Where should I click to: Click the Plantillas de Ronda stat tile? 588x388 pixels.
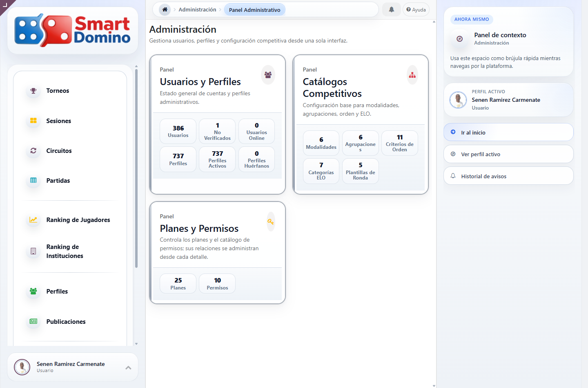360,171
